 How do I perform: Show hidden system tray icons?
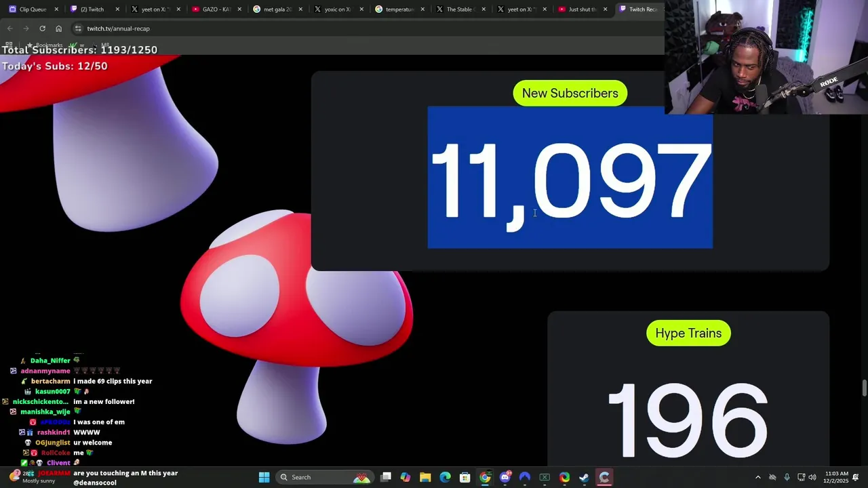758,477
